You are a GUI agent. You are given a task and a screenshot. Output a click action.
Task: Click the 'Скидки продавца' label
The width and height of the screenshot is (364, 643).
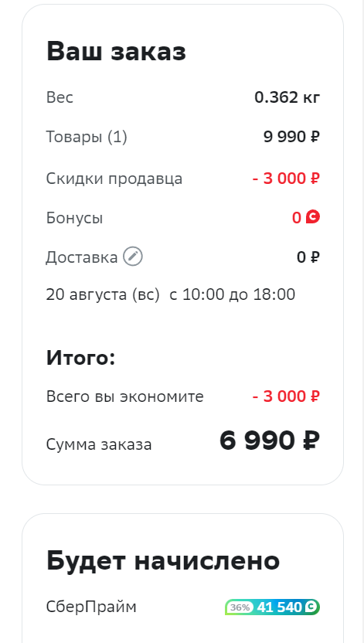[x=114, y=179]
